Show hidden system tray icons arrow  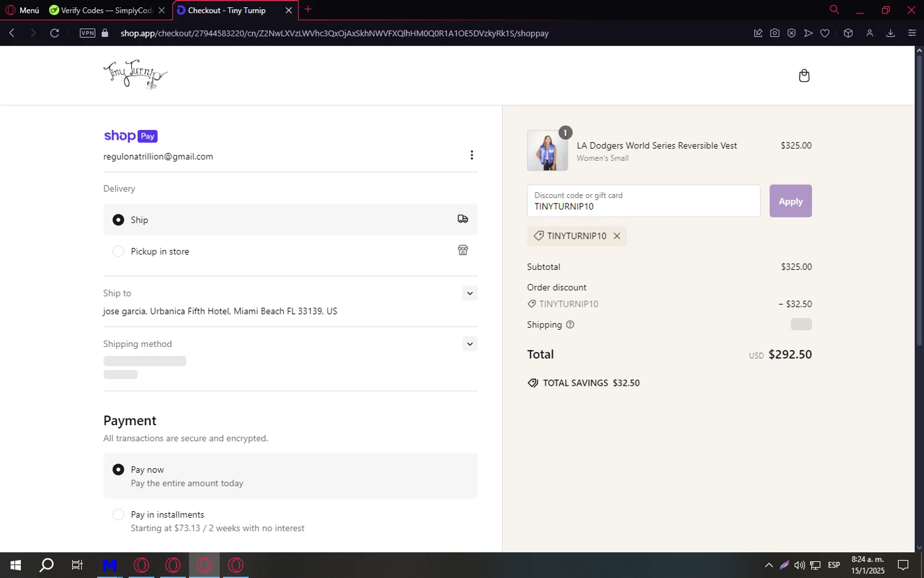point(769,565)
